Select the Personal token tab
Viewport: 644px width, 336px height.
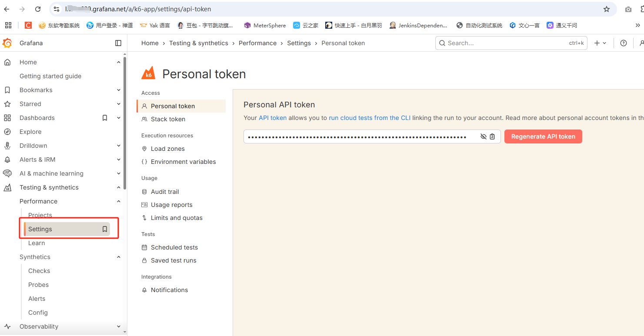click(181, 106)
